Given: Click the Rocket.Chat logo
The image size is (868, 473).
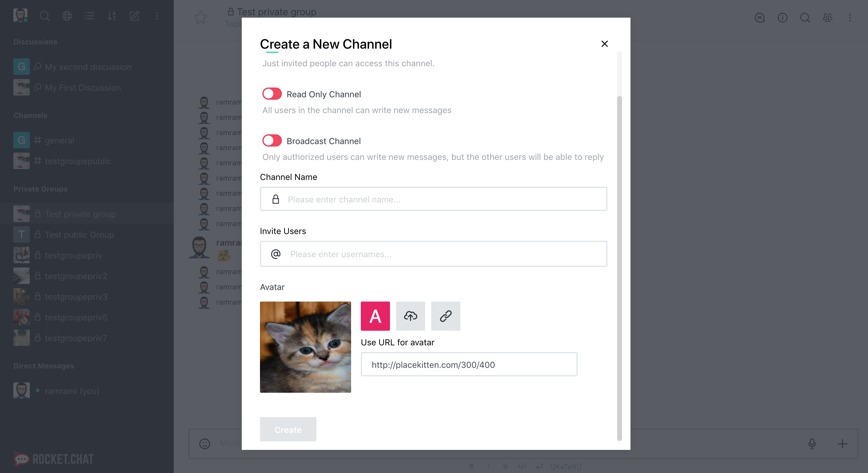Looking at the screenshot, I should pyautogui.click(x=53, y=459).
